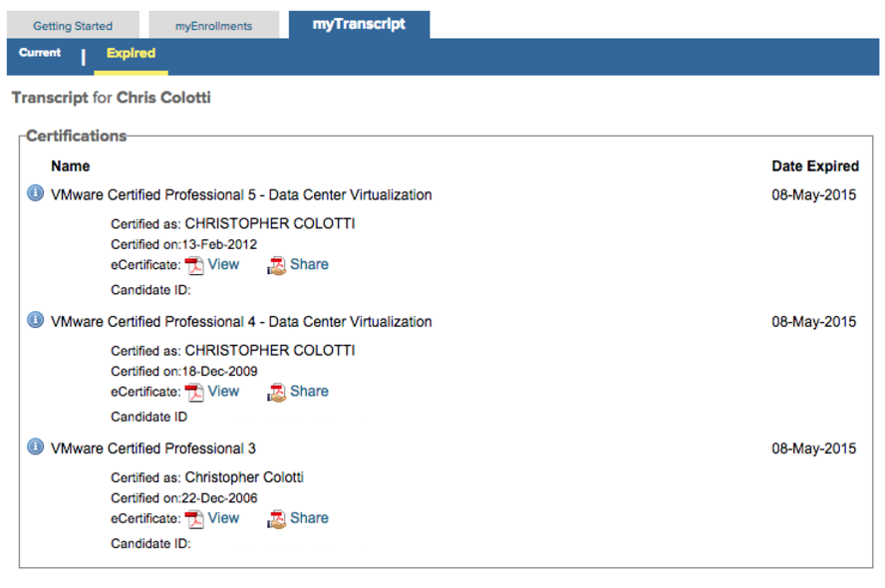Select the myTranscript tab

coord(359,25)
